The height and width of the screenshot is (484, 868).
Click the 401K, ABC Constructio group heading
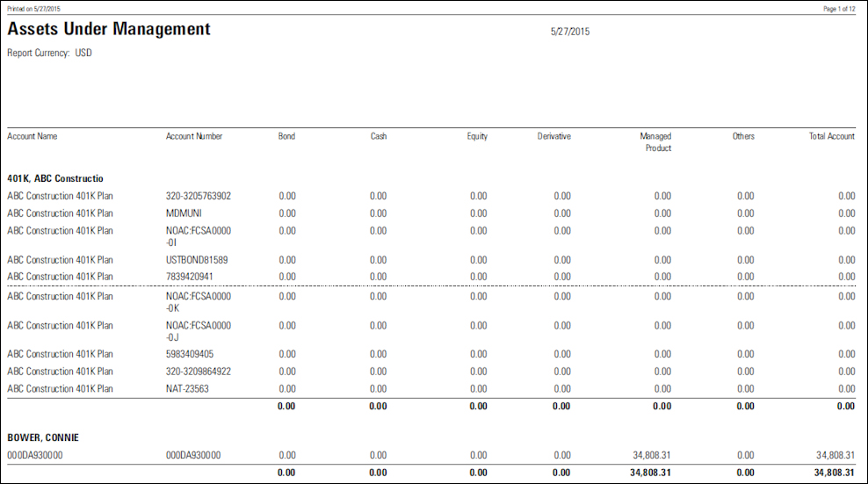[x=55, y=178]
